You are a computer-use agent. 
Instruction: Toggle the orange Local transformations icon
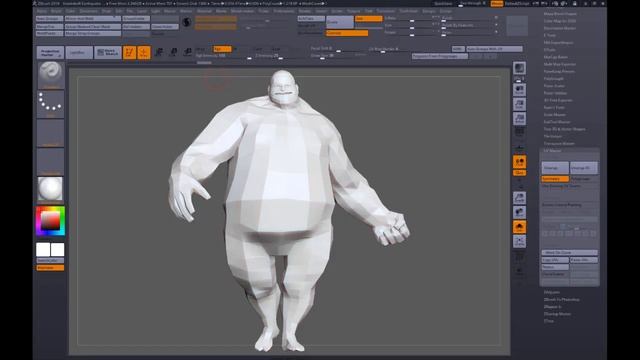pyautogui.click(x=519, y=162)
